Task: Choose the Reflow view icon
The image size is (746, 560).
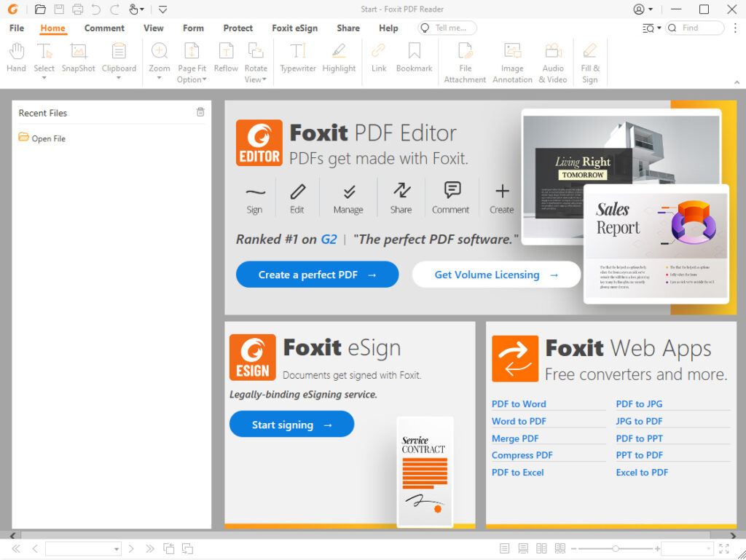Action: pyautogui.click(x=226, y=58)
